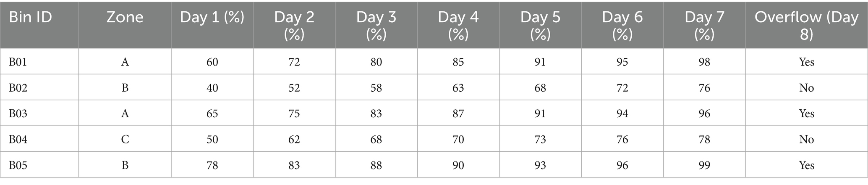Click the Zone C cell for B04
The height and width of the screenshot is (185, 868).
[125, 140]
